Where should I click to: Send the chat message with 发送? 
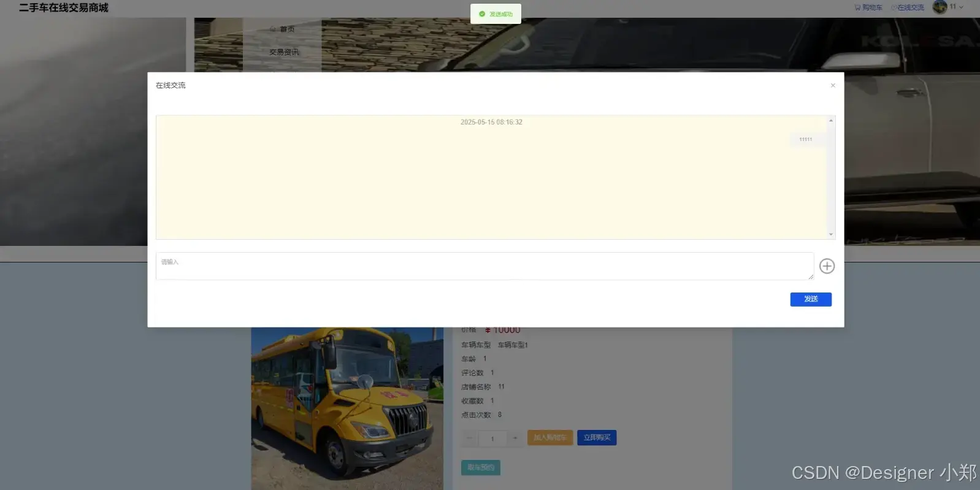point(811,299)
